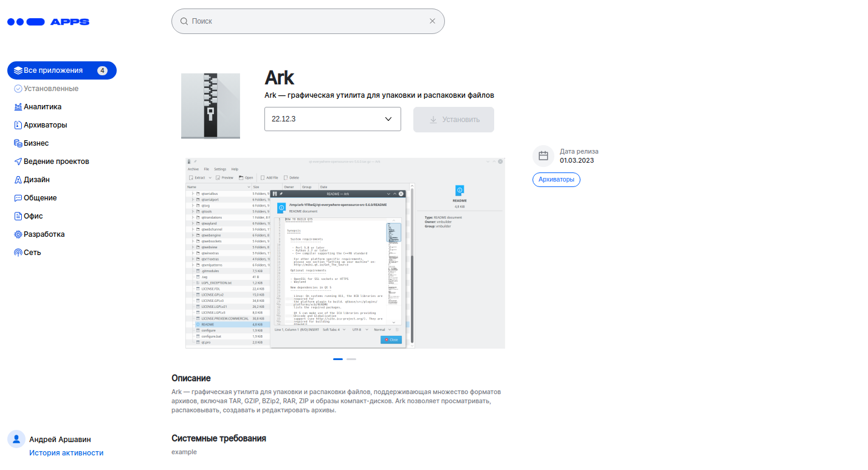Click the Analytics category bar-chart icon
The width and height of the screenshot is (868, 470).
(18, 107)
